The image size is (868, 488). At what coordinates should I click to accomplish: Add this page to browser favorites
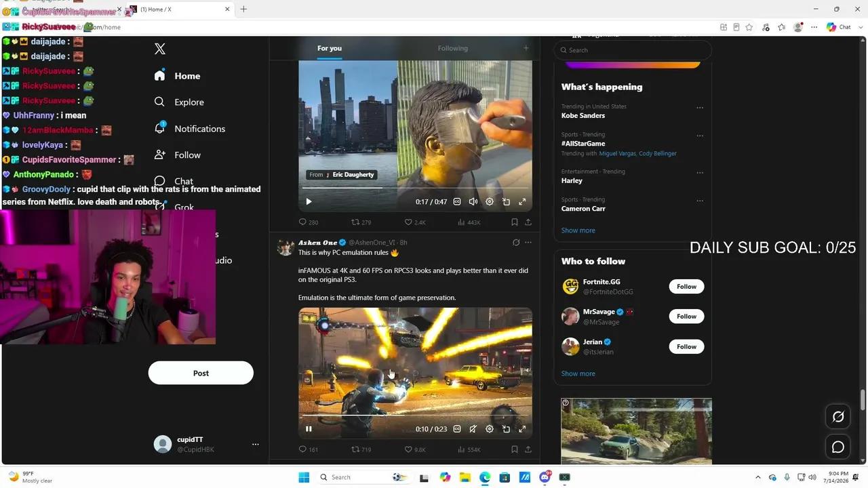(749, 27)
